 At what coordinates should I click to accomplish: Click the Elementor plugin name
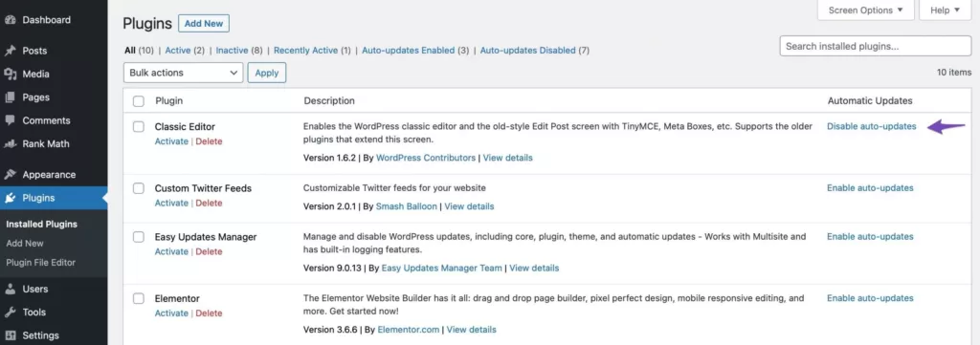tap(177, 299)
